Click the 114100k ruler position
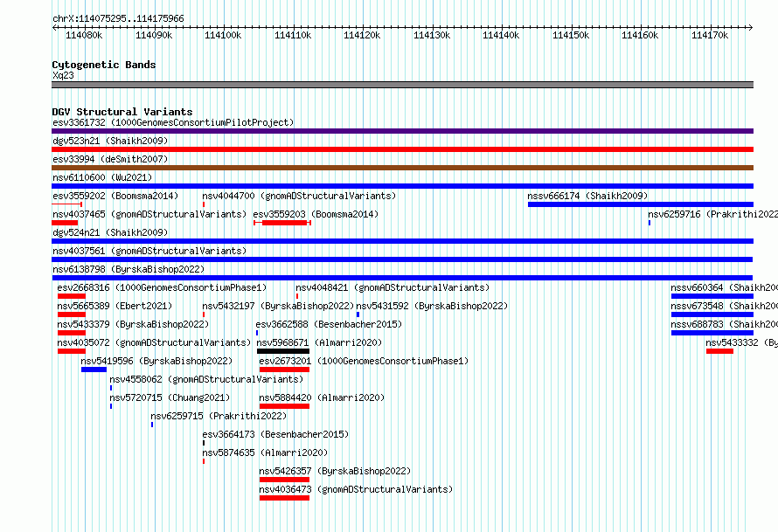Viewport: 778px width, 532px height. point(223,35)
